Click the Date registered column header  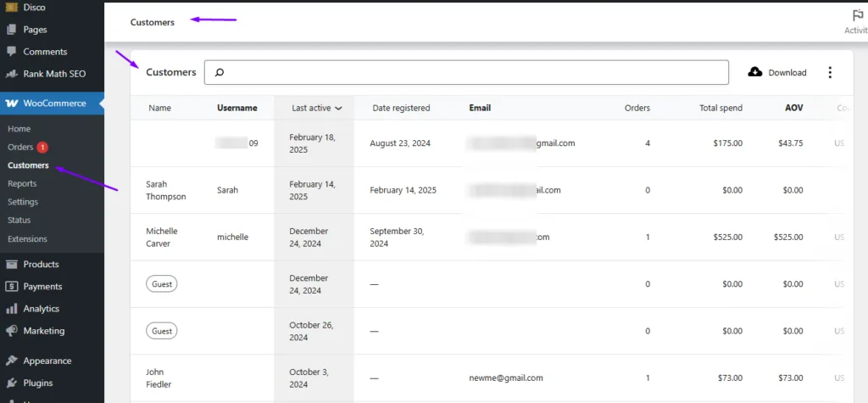pos(401,108)
